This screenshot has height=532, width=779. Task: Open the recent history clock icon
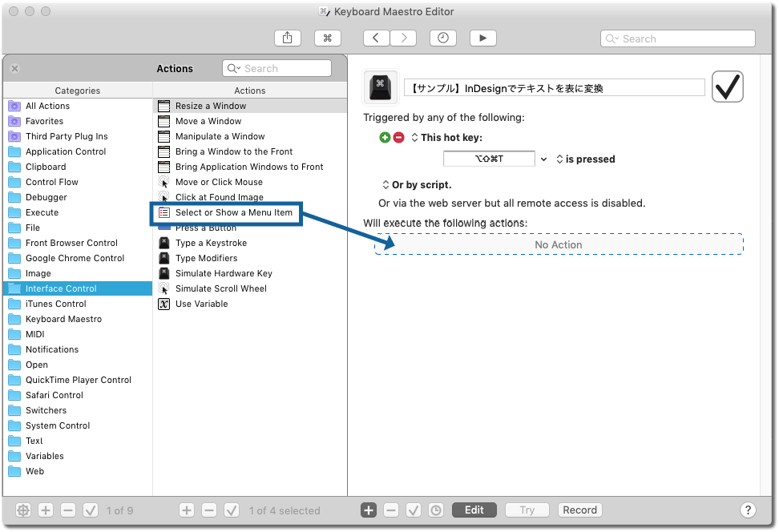pyautogui.click(x=443, y=38)
